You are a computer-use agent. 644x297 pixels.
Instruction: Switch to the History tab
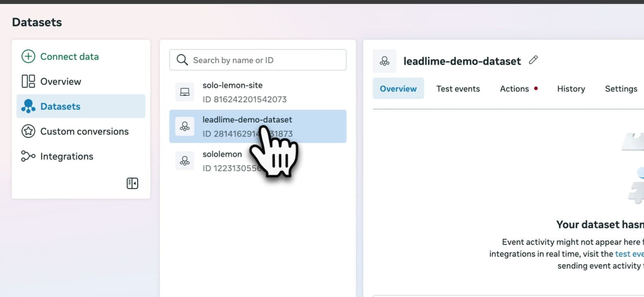tap(571, 89)
